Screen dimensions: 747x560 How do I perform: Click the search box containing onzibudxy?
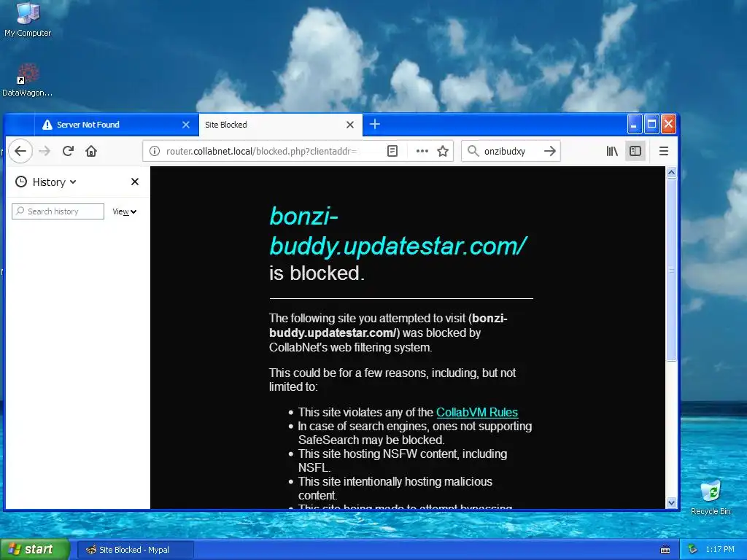click(x=511, y=151)
